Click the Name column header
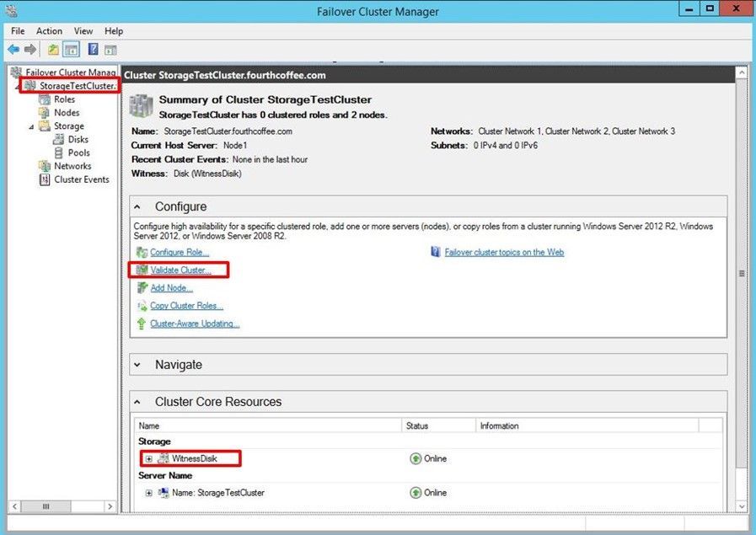 269,425
